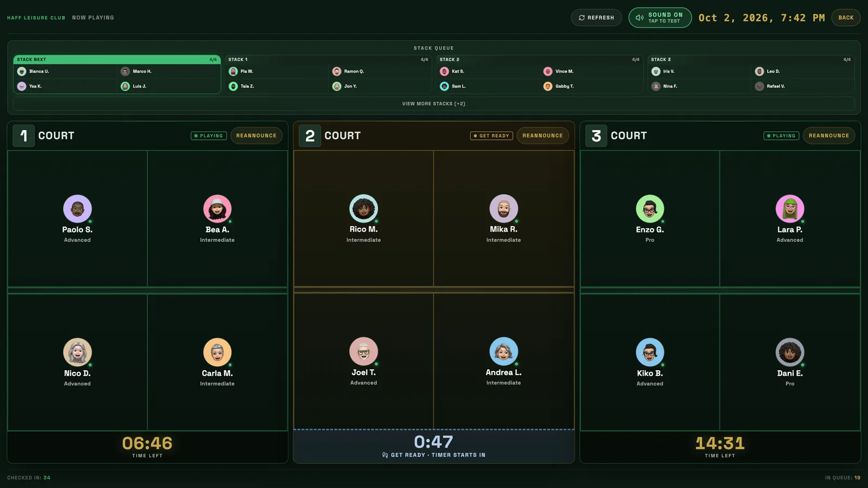
Task: Select Carla M. player avatar
Action: pos(218,352)
